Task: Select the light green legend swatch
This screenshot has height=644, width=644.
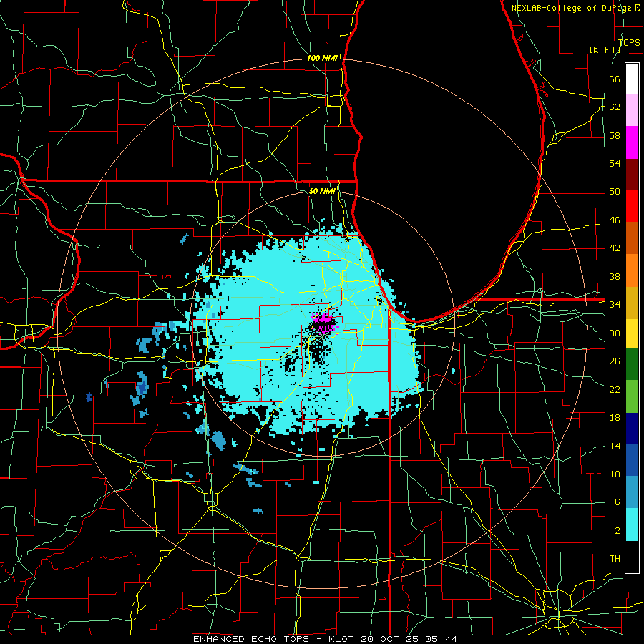Action: coord(632,396)
